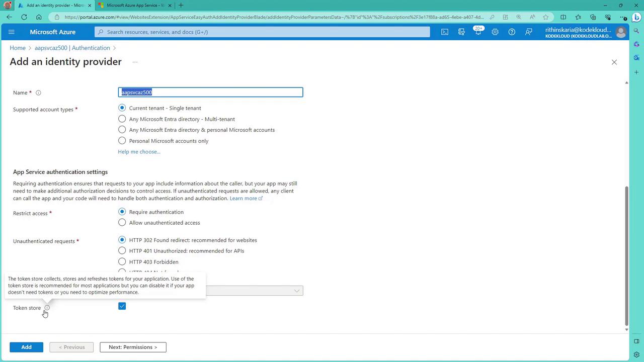The width and height of the screenshot is (644, 362).
Task: Open Edge sidebar settings gear
Action: 636,355
